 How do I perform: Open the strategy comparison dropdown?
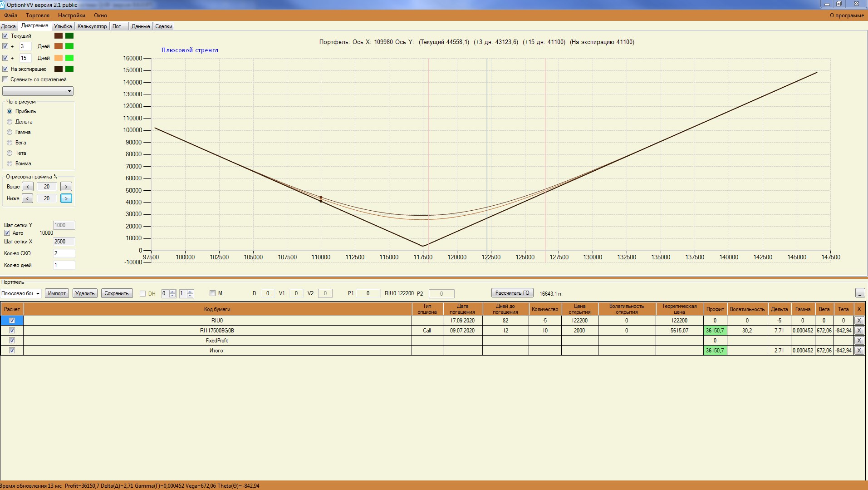38,91
